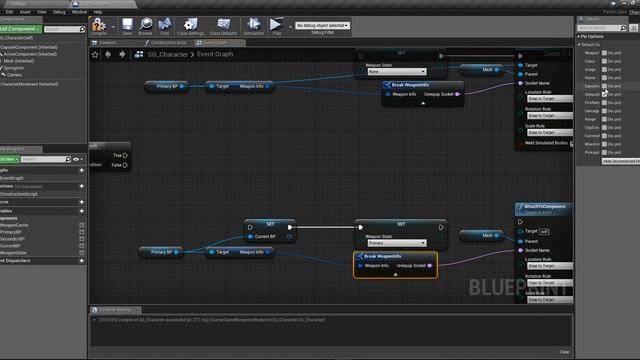Add a new function with its plus icon
Viewport: 640px width, 360px height.
point(82,186)
